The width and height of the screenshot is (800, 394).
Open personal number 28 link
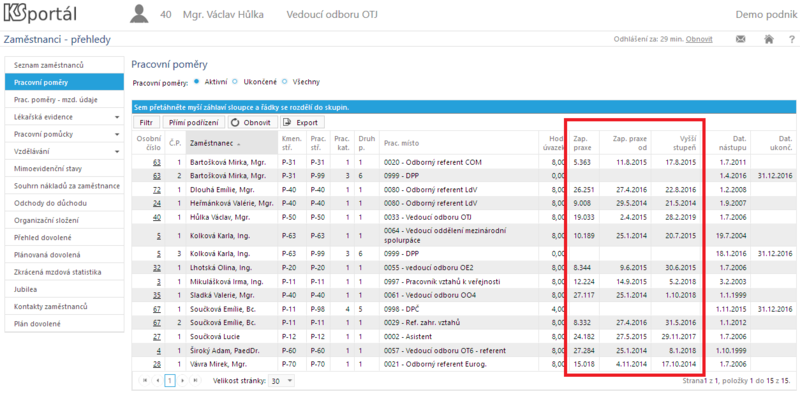point(157,364)
